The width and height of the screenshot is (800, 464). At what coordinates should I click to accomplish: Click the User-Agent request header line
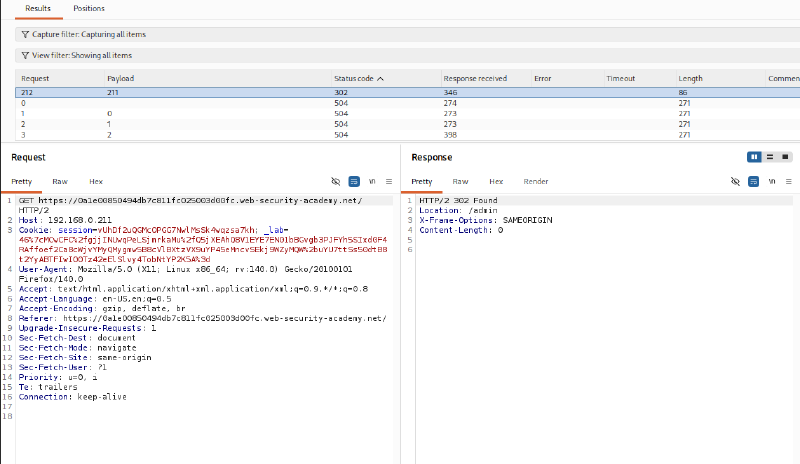tap(186, 274)
